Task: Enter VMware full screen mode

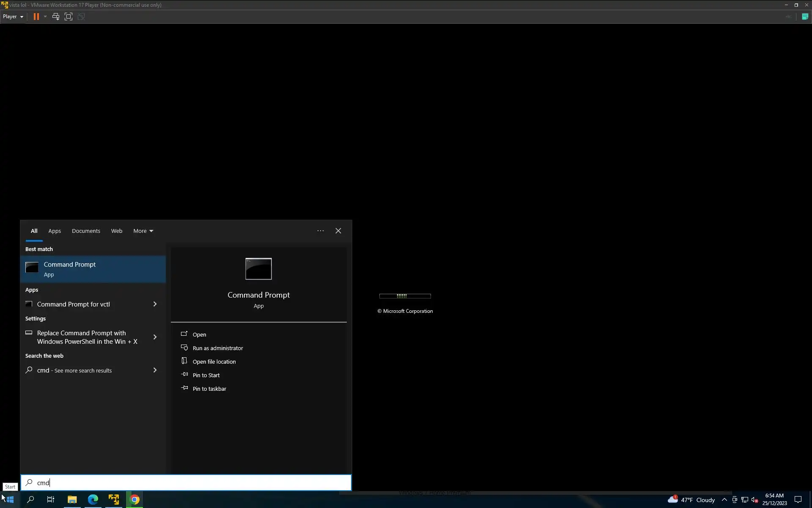Action: (x=69, y=17)
